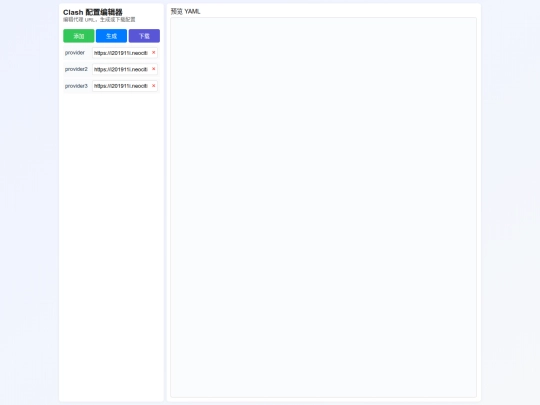
Task: Click the purple 下载 (download) button
Action: (144, 36)
